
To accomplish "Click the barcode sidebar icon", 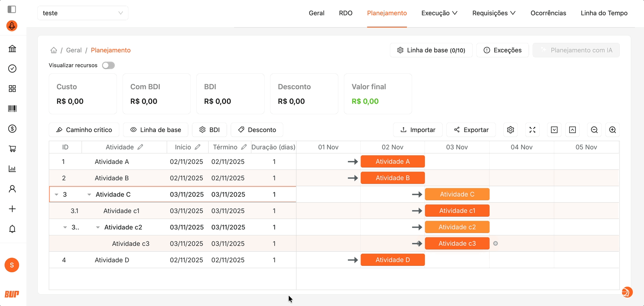I will 12,109.
